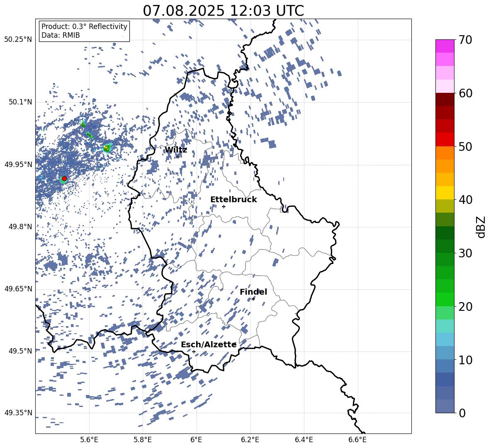
Task: Click the Esch/Alzette city label
Action: pos(209,344)
